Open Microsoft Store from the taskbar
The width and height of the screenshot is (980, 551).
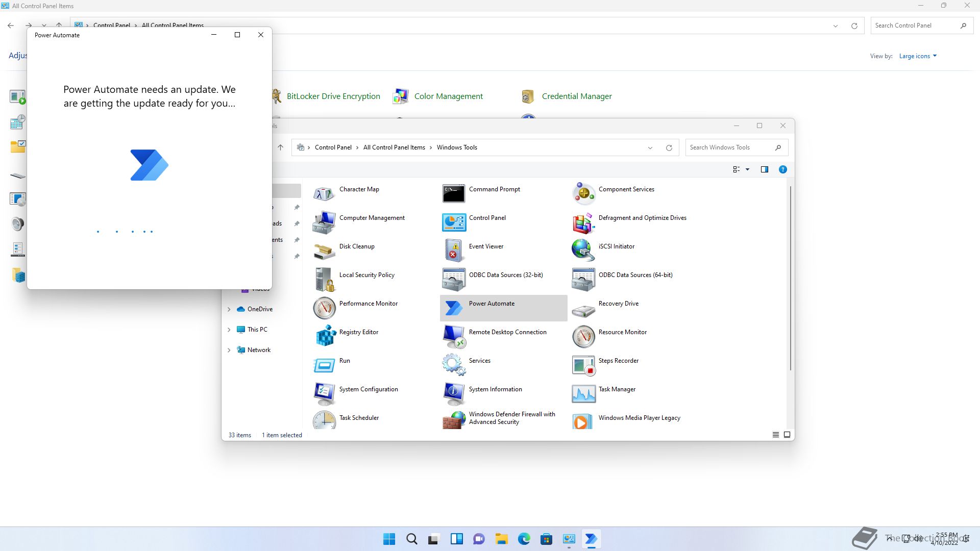(x=546, y=539)
